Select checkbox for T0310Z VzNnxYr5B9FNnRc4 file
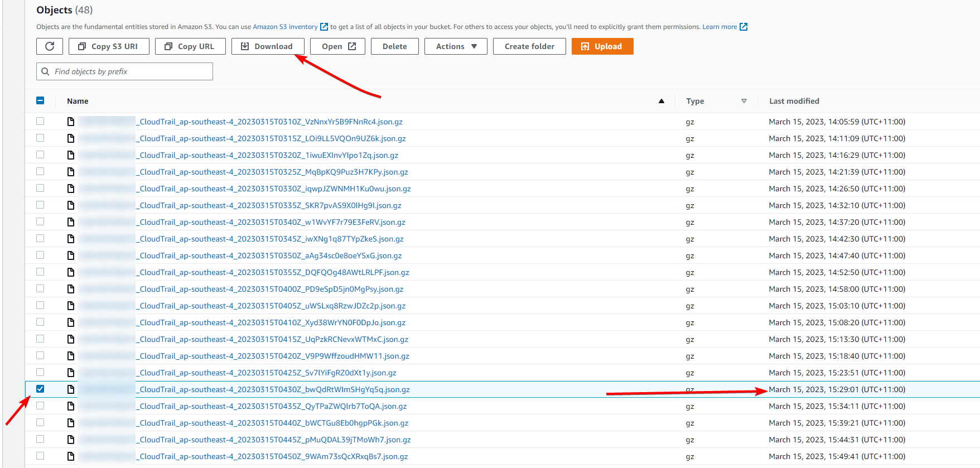 pyautogui.click(x=40, y=121)
